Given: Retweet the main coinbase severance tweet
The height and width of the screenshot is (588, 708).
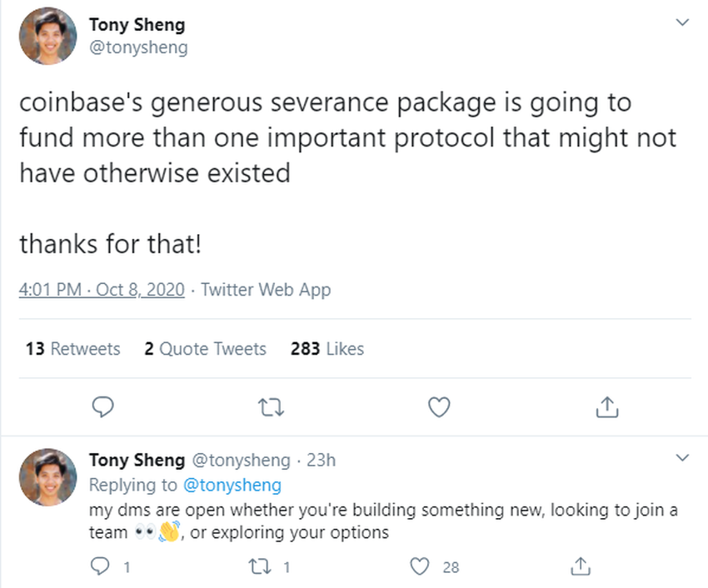Looking at the screenshot, I should pos(271,406).
